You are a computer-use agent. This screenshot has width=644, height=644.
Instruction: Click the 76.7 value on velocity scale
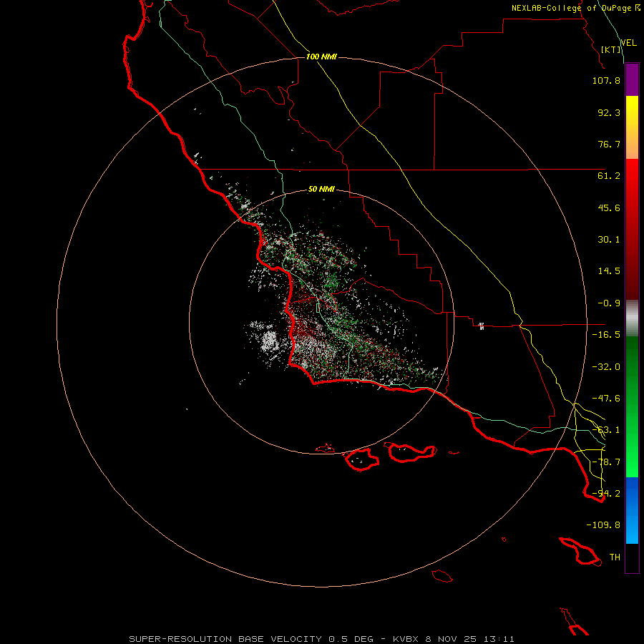coord(609,144)
